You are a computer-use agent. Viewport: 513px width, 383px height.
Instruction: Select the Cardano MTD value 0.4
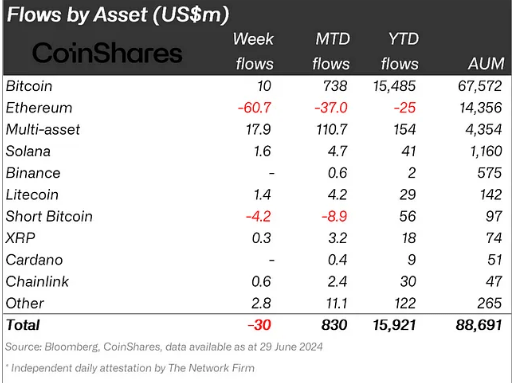[x=337, y=260]
